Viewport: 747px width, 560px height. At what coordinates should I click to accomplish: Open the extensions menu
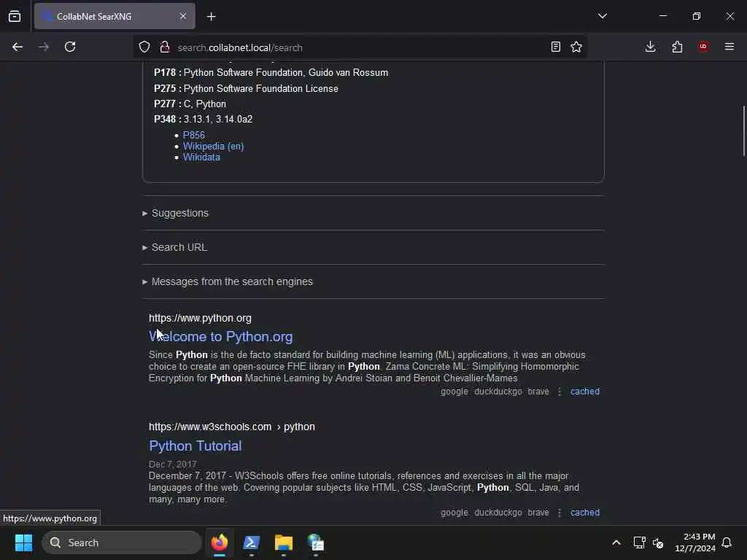pos(677,47)
